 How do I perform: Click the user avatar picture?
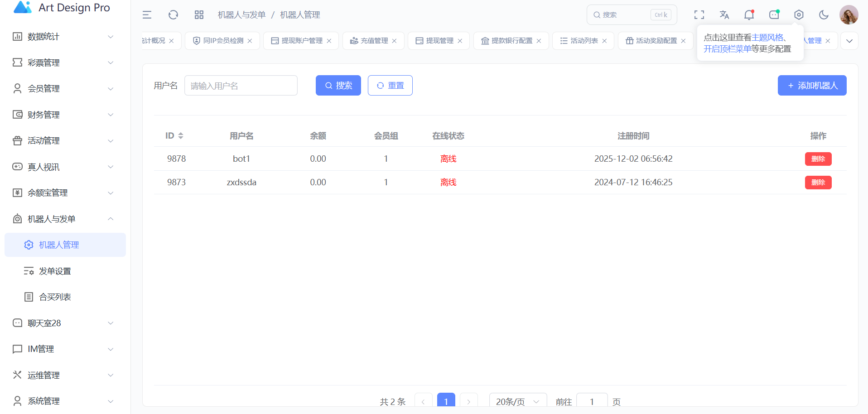849,15
